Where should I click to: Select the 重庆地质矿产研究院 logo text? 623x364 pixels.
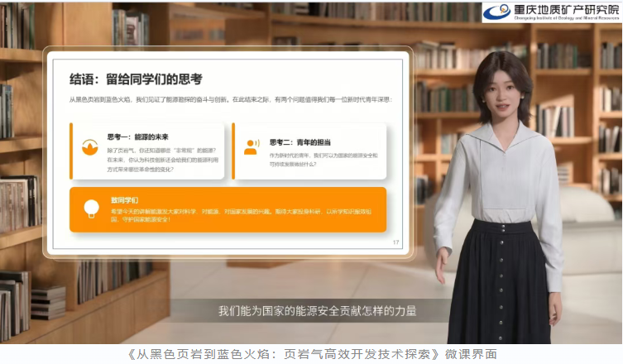coord(566,9)
